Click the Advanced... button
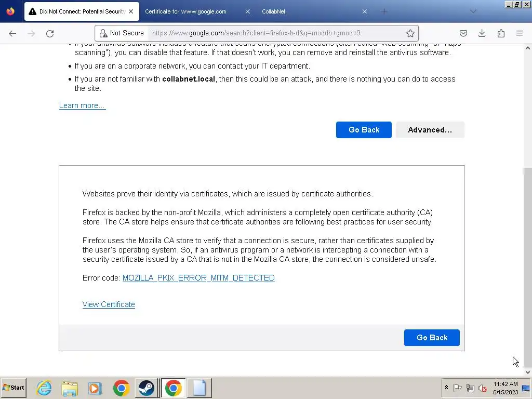 click(x=430, y=130)
